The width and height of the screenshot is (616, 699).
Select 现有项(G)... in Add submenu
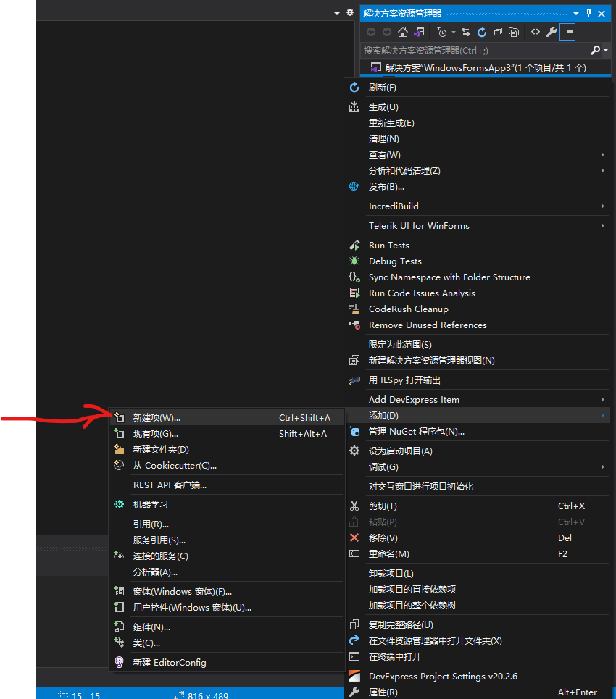(227, 434)
